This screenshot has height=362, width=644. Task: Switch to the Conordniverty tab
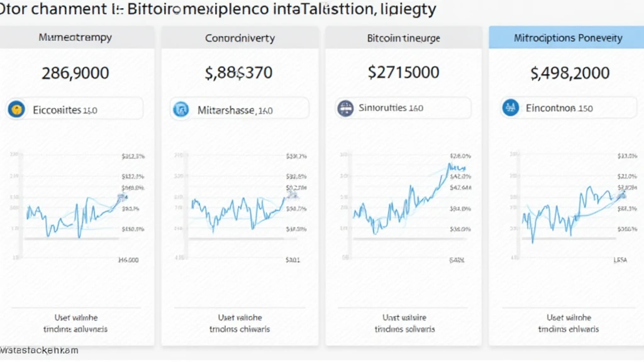[240, 38]
